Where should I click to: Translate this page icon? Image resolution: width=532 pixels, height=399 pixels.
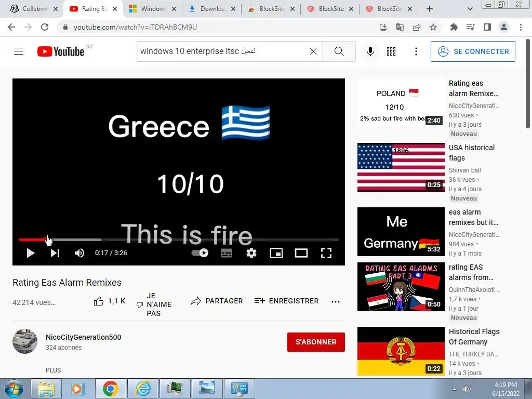click(400, 27)
